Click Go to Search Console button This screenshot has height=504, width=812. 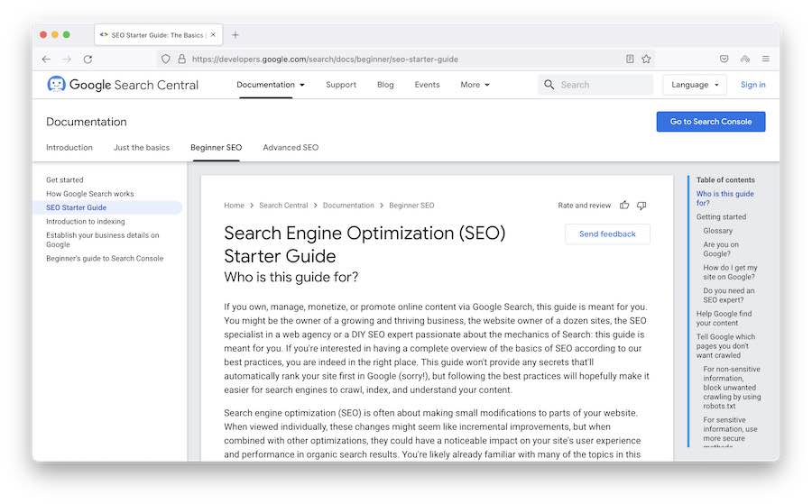pyautogui.click(x=711, y=122)
